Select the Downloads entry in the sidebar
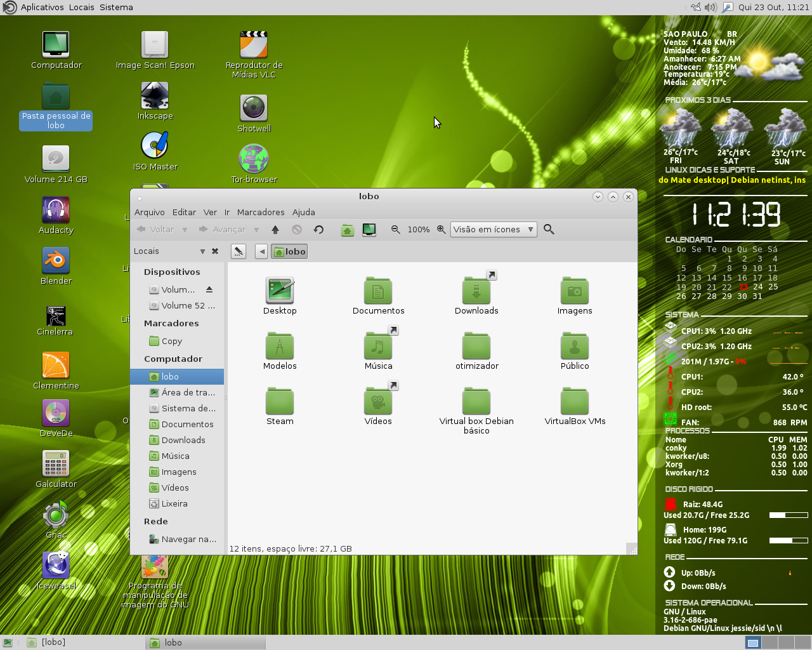 pos(183,440)
